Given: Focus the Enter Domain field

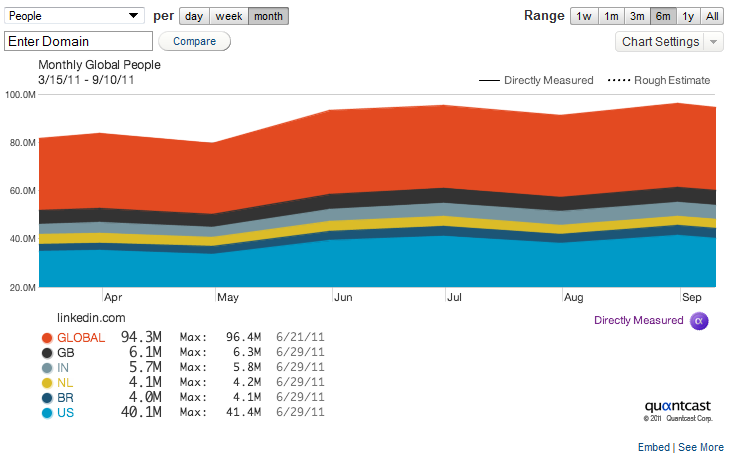Looking at the screenshot, I should [x=78, y=41].
